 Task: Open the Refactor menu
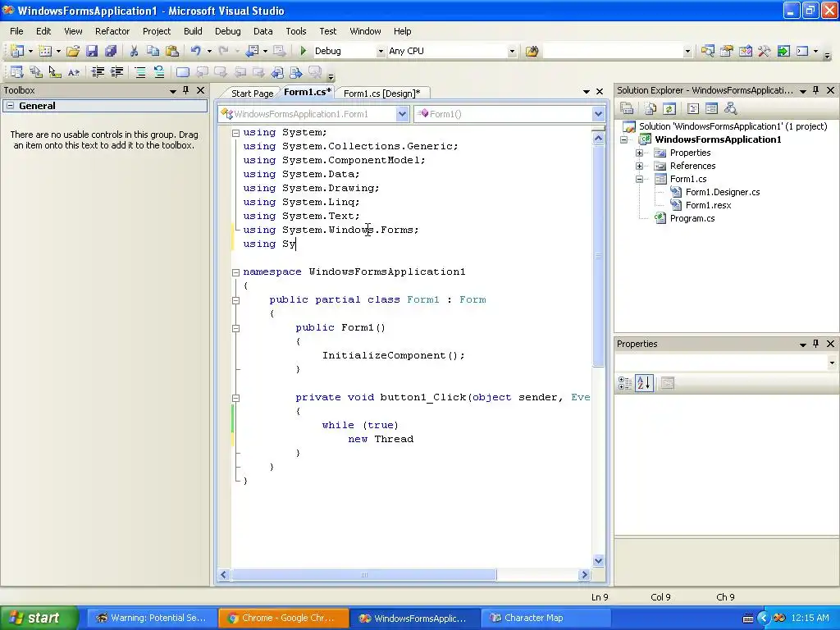click(112, 31)
